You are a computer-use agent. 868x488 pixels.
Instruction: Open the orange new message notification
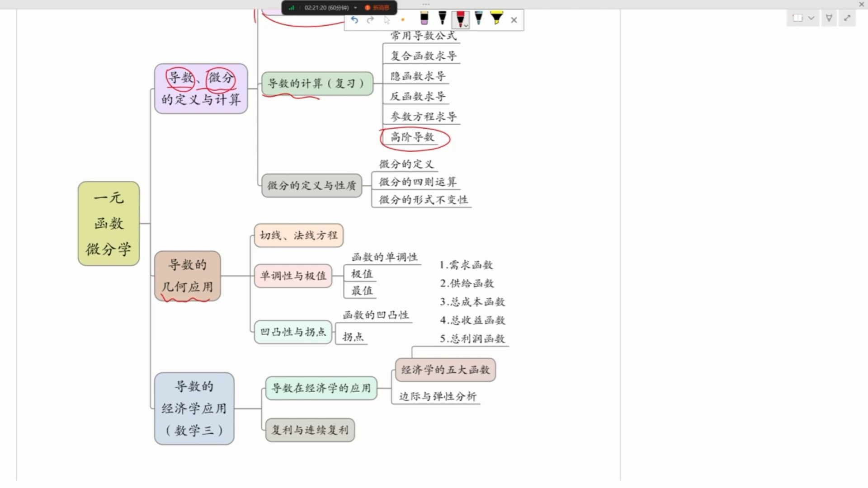point(377,8)
